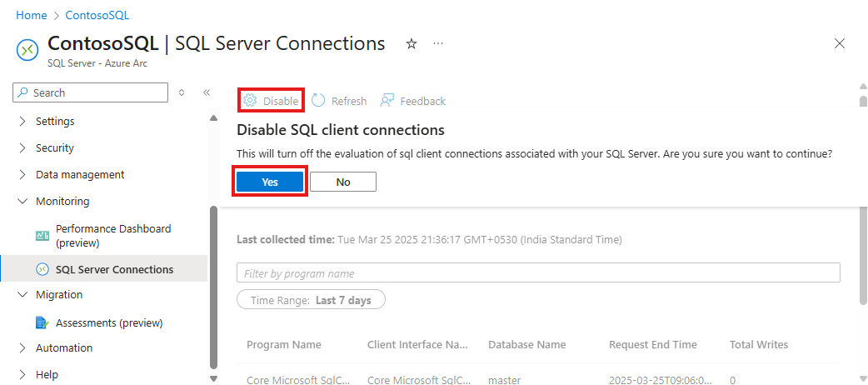Open the Time Range Last 7 days filter
This screenshot has width=868, height=385.
(x=310, y=300)
